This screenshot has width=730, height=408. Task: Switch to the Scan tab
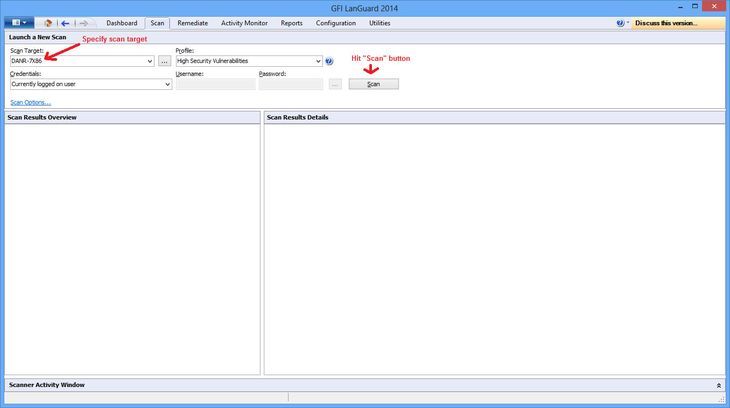(157, 23)
